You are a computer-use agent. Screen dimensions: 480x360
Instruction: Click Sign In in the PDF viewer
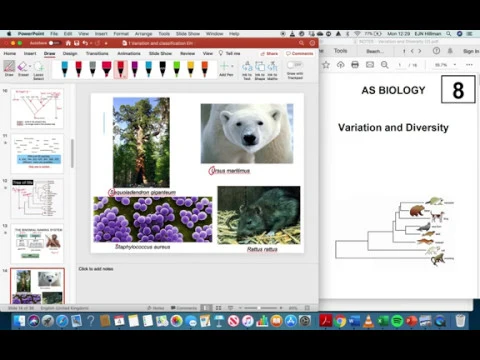pos(471,51)
